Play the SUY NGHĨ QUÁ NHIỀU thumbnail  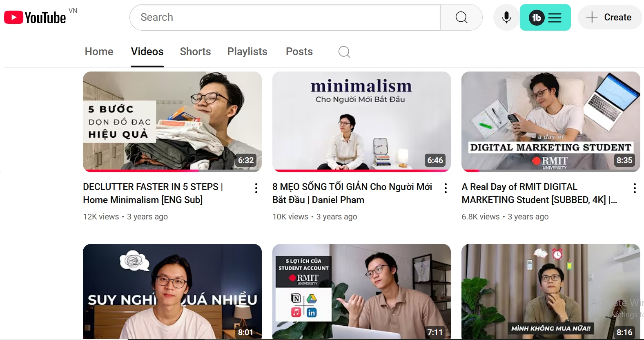tap(172, 291)
